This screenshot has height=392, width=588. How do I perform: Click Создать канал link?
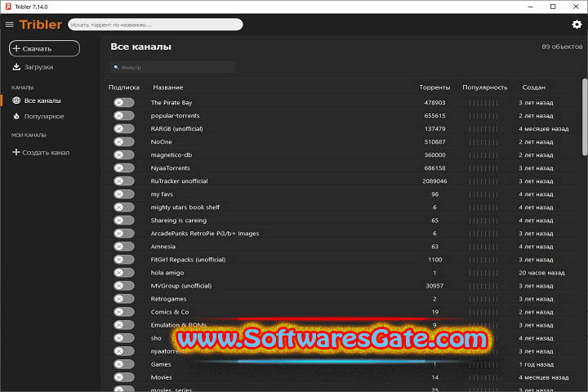click(x=46, y=153)
